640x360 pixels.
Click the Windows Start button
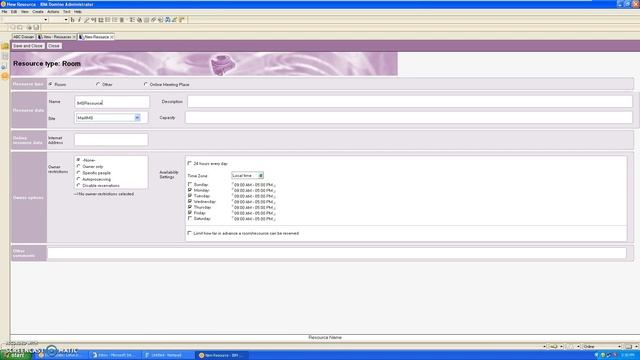[16, 355]
